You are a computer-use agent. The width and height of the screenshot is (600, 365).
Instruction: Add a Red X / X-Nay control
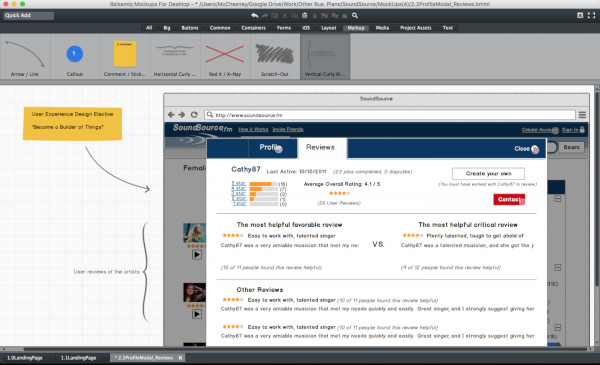pos(225,56)
